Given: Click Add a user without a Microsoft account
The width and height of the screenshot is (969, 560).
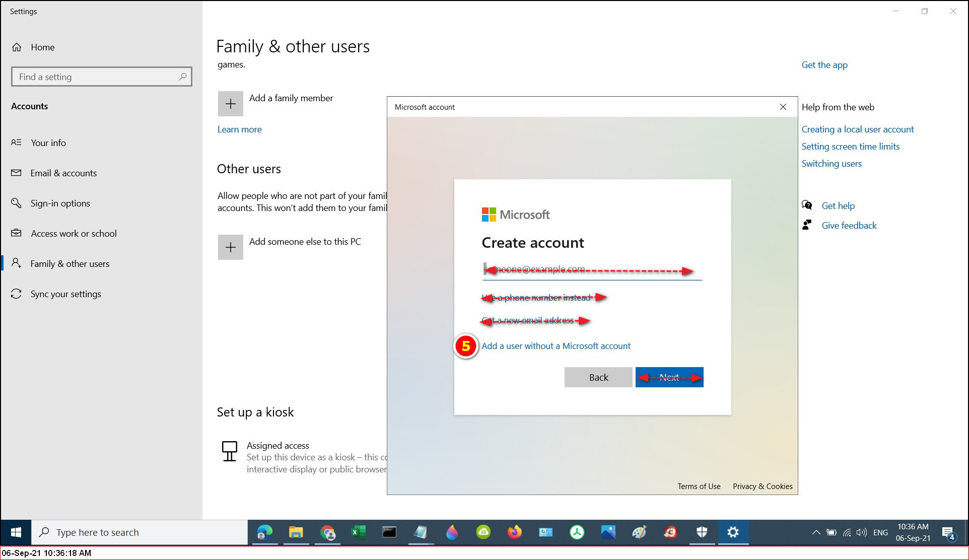Looking at the screenshot, I should [556, 346].
